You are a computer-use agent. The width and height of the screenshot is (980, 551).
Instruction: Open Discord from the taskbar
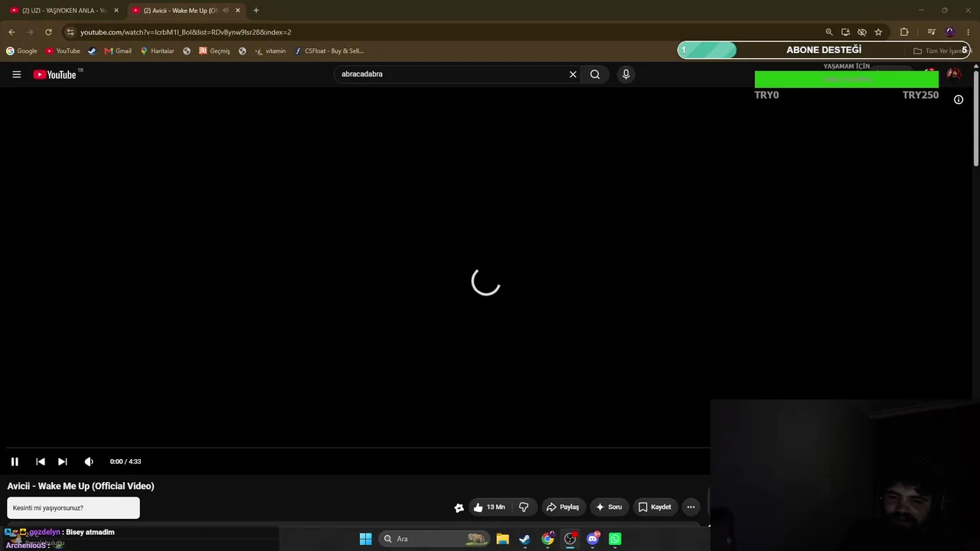point(593,539)
